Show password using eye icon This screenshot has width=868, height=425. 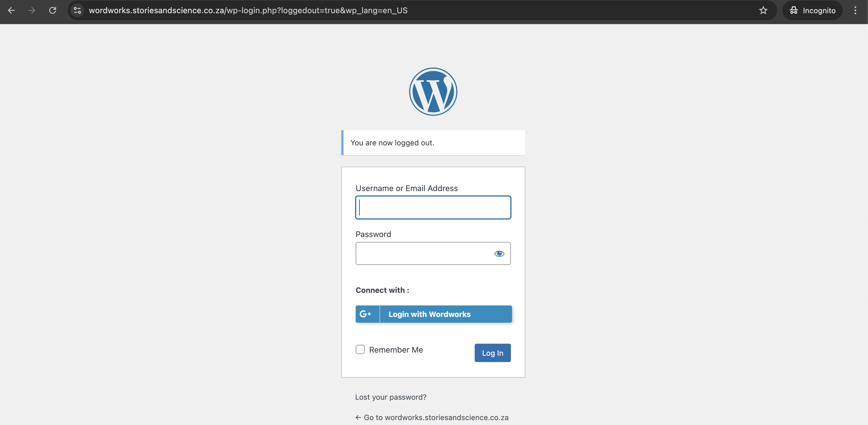point(499,253)
